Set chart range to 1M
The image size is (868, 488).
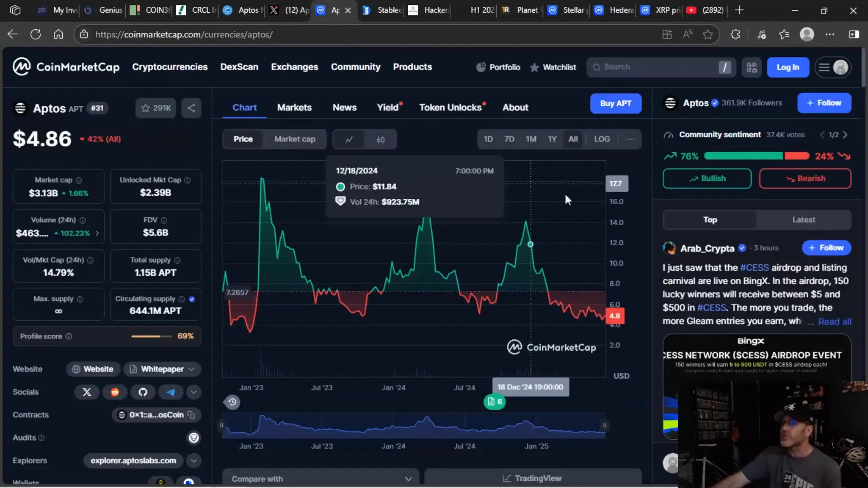[531, 139]
